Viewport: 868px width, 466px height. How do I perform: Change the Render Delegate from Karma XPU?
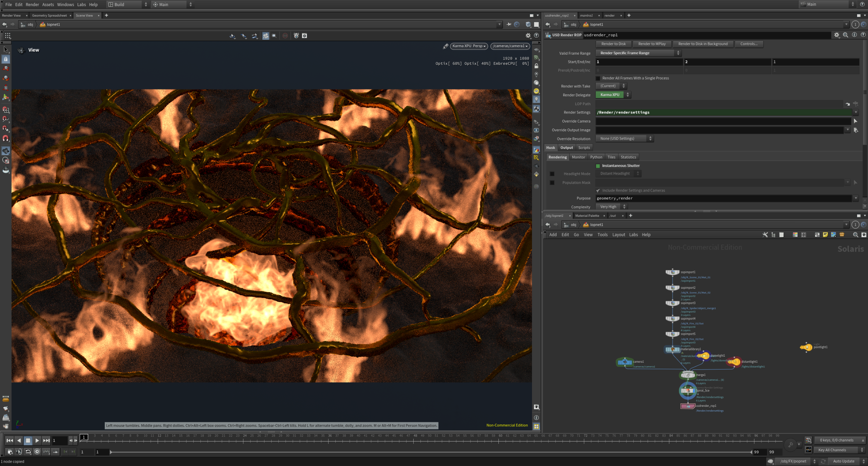click(613, 95)
